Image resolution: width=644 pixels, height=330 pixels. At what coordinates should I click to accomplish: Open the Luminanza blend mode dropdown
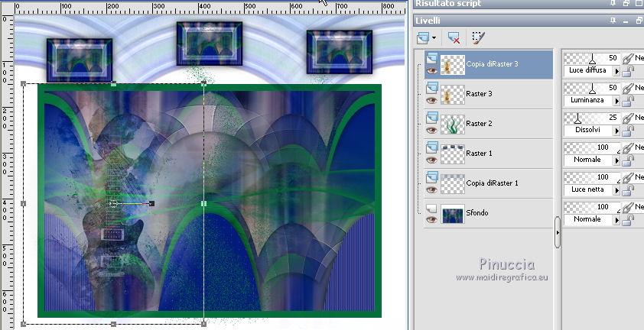tap(616, 100)
